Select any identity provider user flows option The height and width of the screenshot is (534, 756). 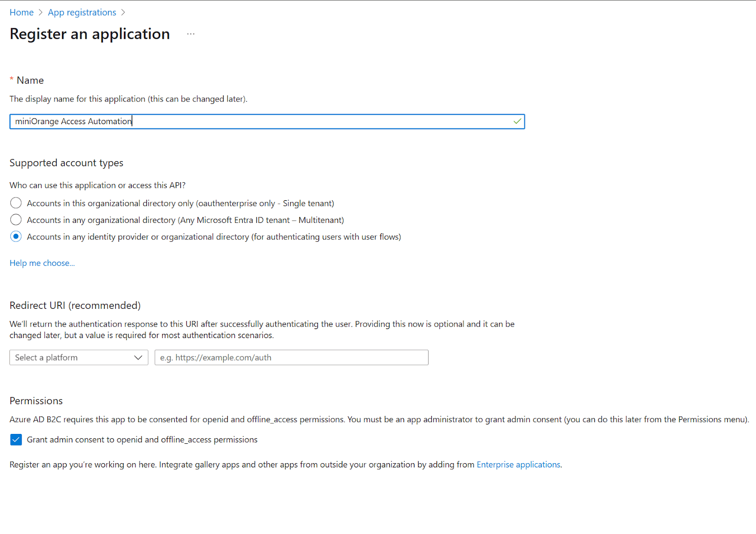16,237
